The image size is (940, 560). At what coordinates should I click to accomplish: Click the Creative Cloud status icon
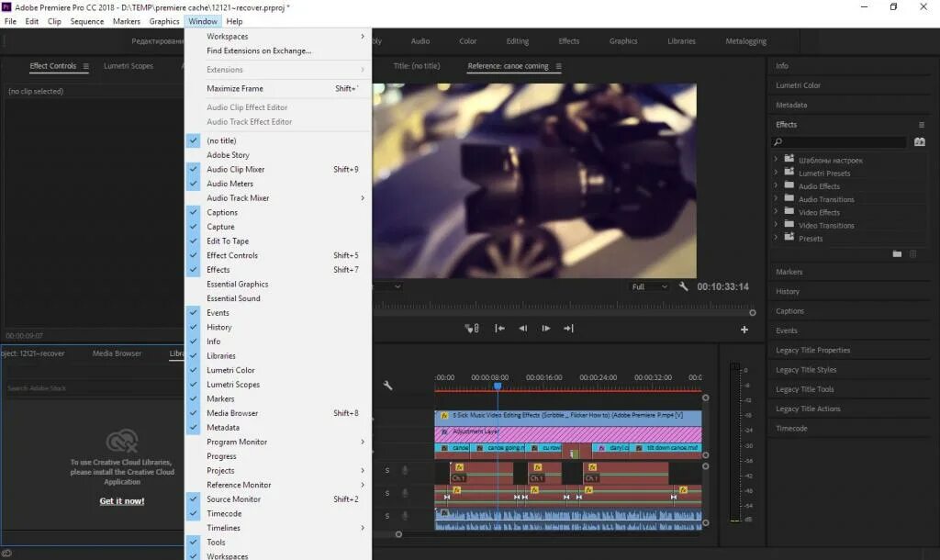click(x=6, y=554)
